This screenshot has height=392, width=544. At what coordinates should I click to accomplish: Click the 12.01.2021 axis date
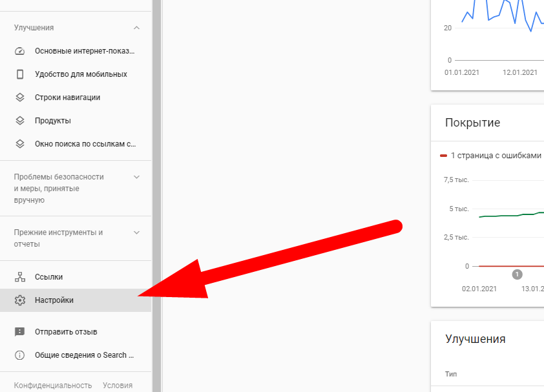519,72
